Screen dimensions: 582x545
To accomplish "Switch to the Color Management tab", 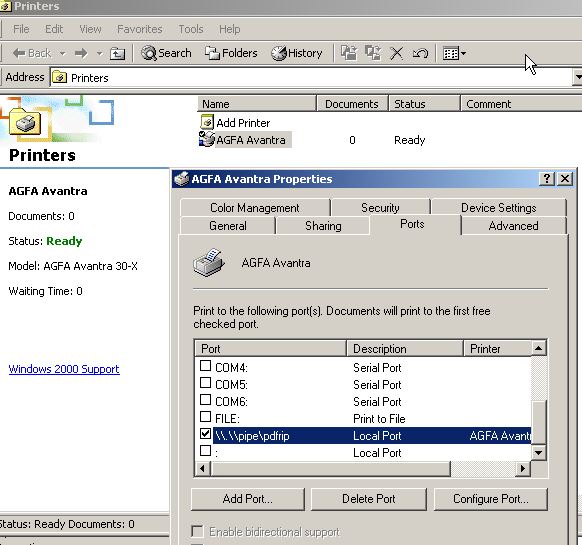I will [x=255, y=208].
